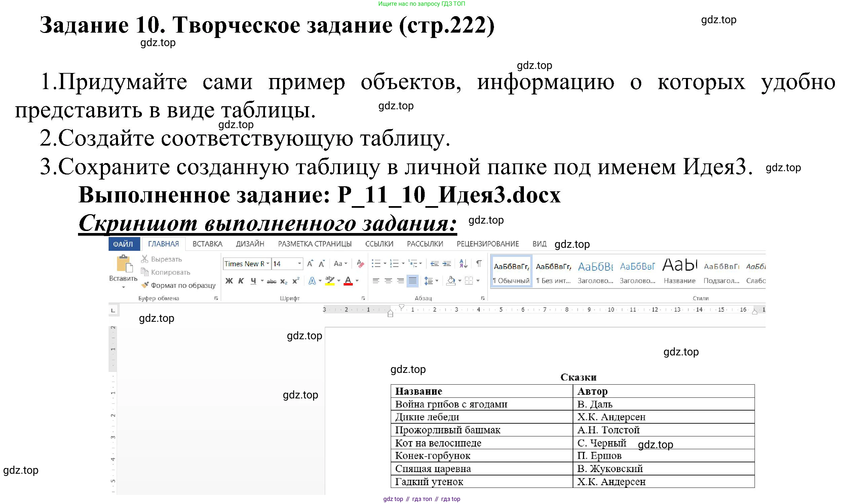Apply red font color
Screen dimensions: 844x504
348,281
